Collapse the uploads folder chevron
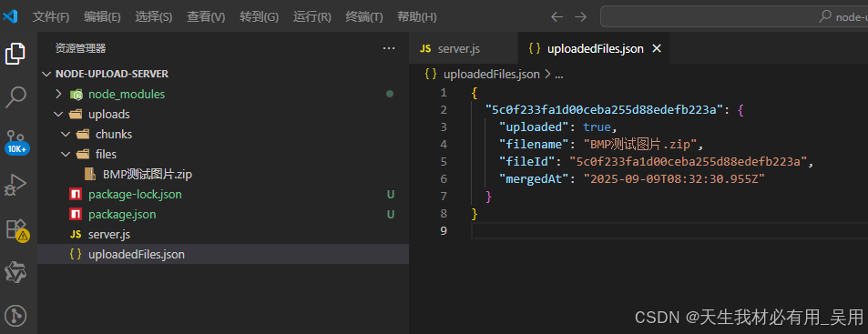 [58, 115]
